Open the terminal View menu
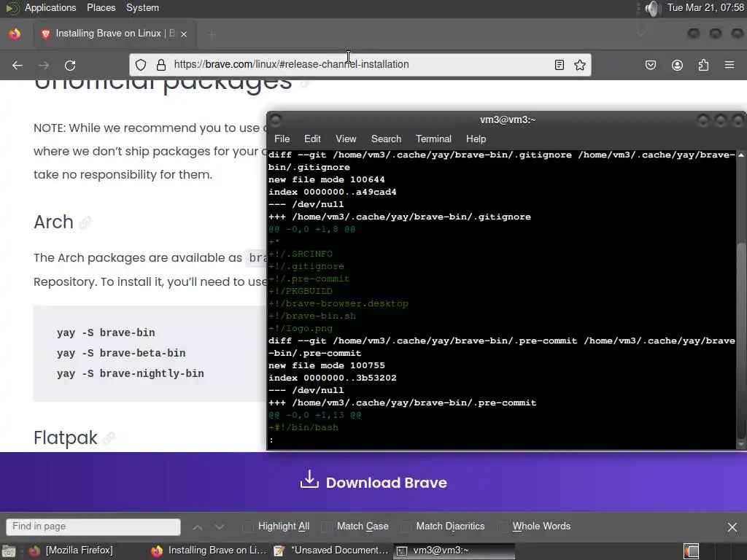747x560 pixels. point(346,139)
